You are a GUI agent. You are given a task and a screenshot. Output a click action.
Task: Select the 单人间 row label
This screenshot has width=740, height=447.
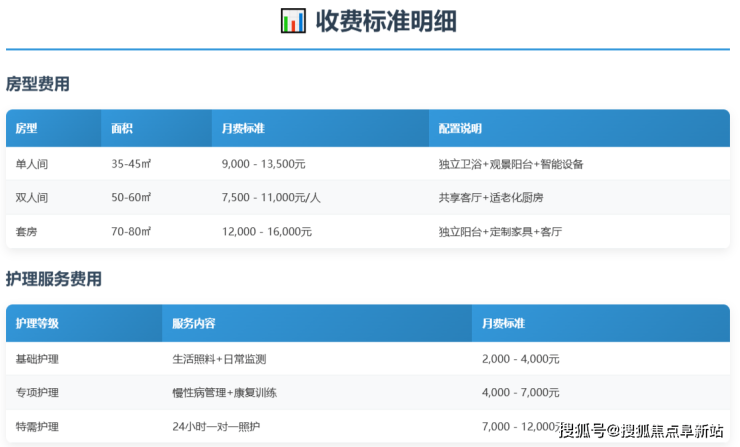31,164
